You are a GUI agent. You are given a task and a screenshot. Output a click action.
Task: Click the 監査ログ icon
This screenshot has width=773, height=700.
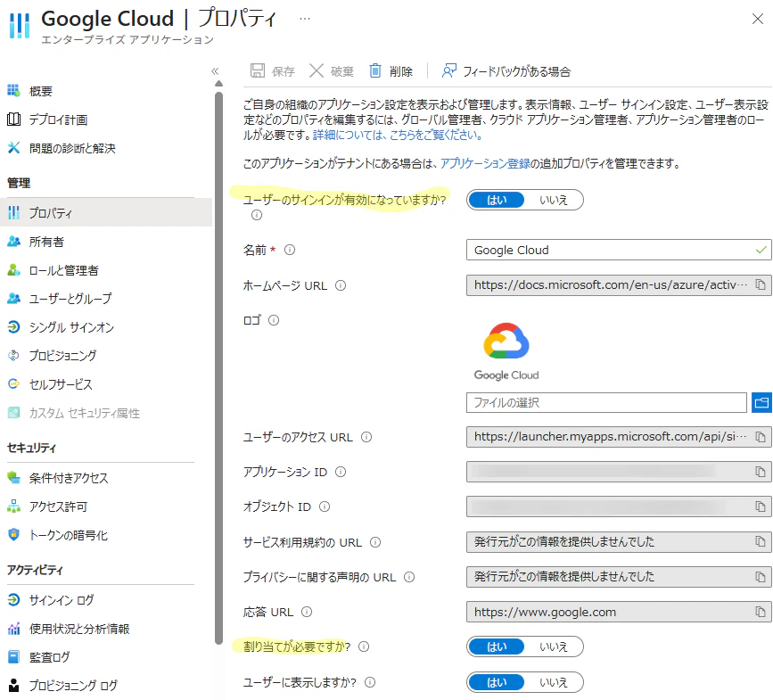pos(13,656)
